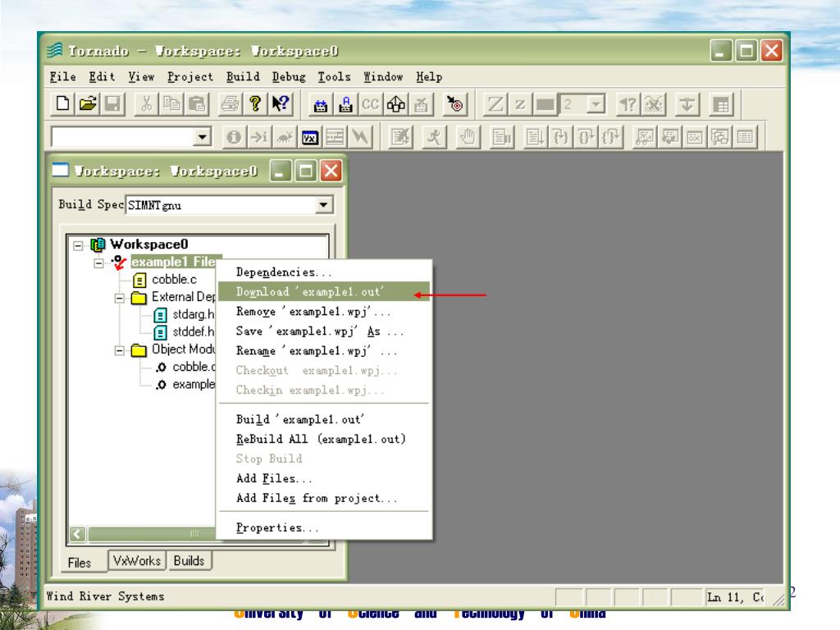
Task: Open the Window menu
Action: click(383, 76)
